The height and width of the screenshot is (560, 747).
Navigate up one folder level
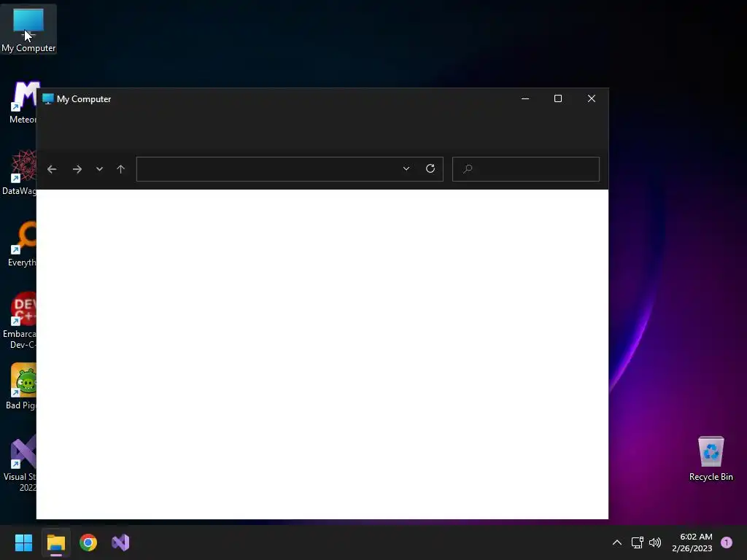click(120, 169)
